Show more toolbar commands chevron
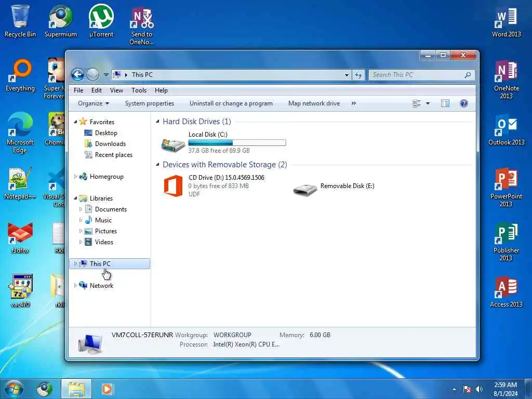 click(353, 103)
